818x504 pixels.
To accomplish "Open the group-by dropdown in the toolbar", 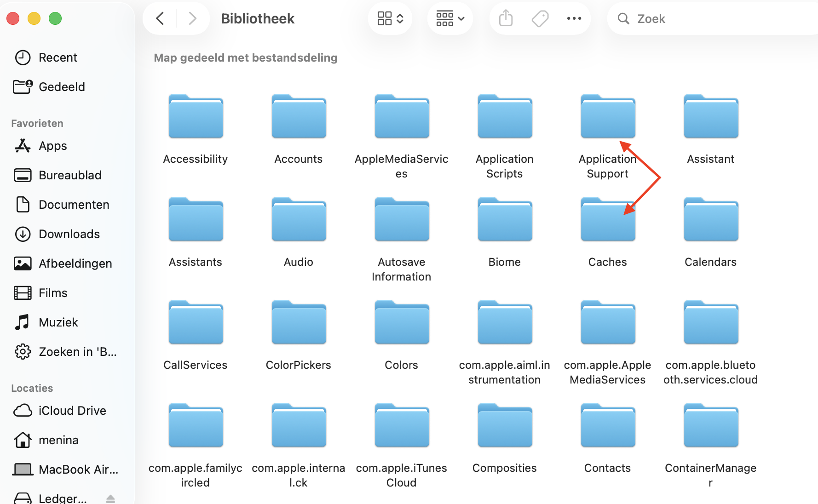I will click(449, 18).
